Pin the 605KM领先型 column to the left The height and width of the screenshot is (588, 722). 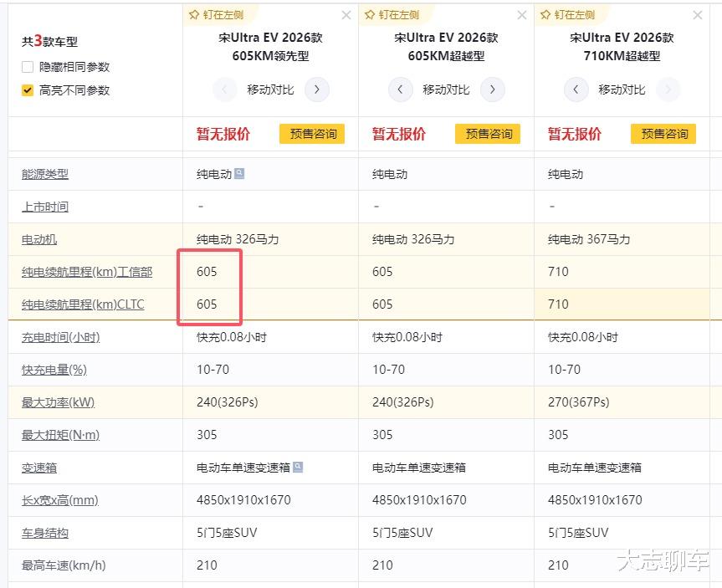(x=216, y=15)
